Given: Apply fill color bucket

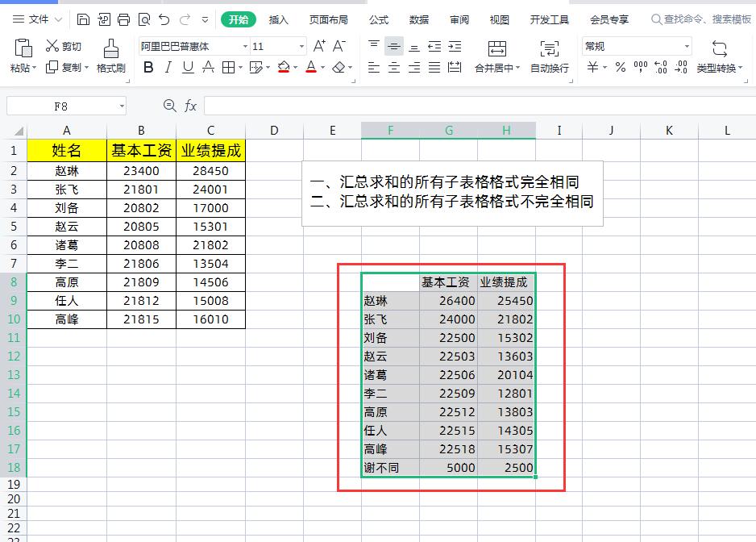Looking at the screenshot, I should pos(284,67).
